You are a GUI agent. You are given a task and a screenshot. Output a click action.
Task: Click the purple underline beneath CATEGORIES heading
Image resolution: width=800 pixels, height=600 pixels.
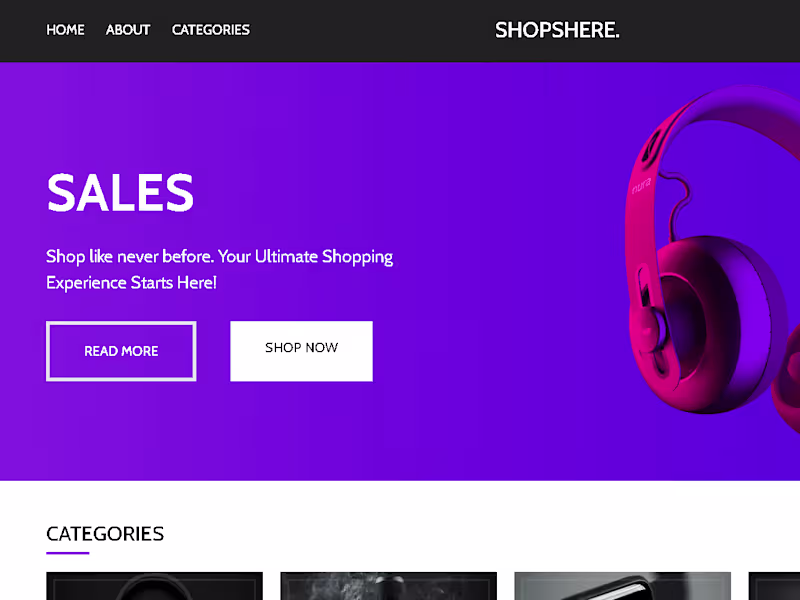(x=68, y=552)
